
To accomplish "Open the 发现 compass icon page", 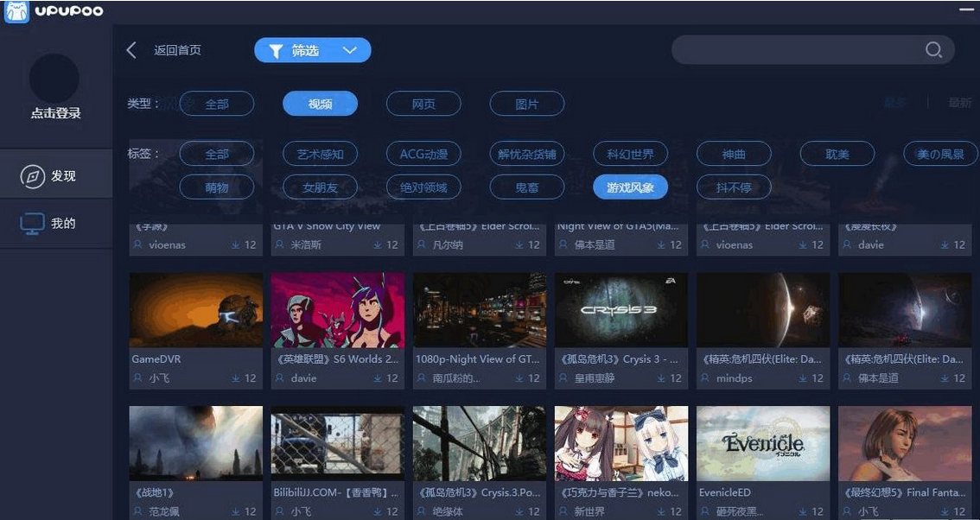I will pyautogui.click(x=33, y=176).
